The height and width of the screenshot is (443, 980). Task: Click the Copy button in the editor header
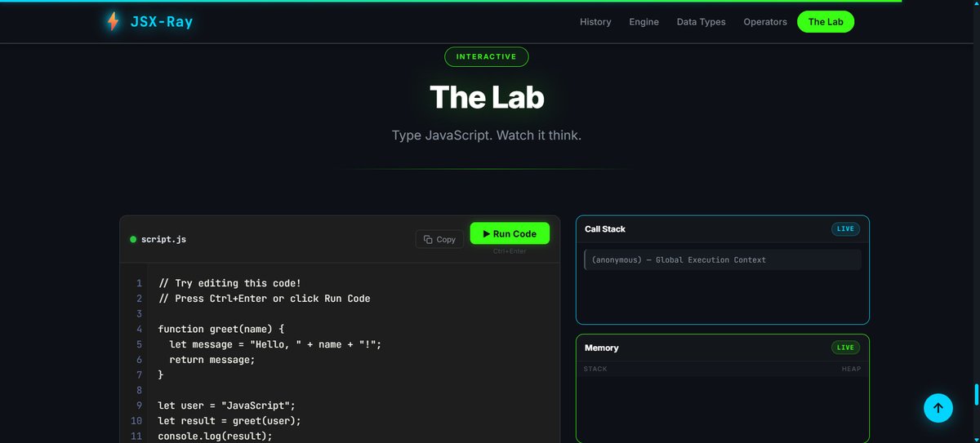[439, 239]
